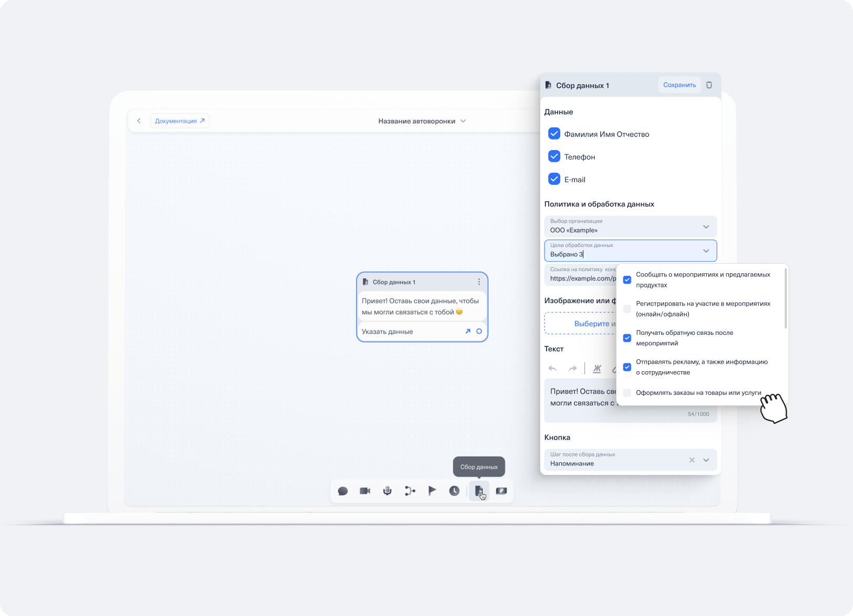
Task: Open the Документация link
Action: point(180,121)
